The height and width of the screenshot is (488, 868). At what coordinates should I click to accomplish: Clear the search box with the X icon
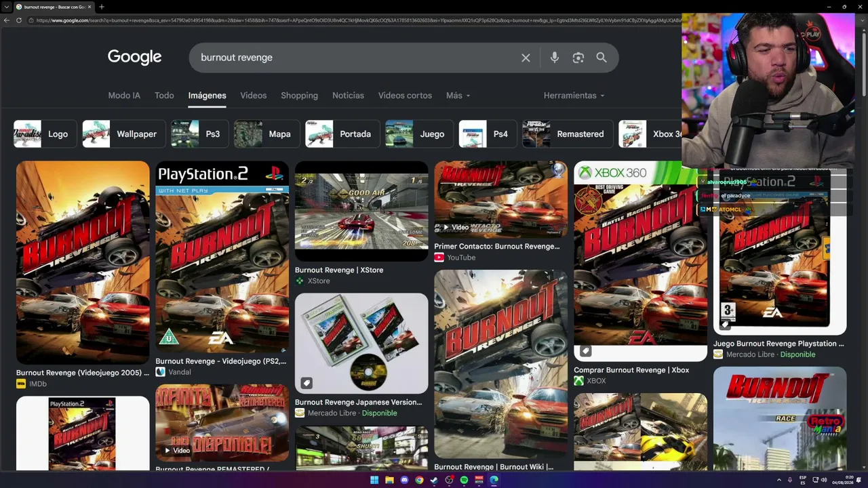[x=526, y=58]
